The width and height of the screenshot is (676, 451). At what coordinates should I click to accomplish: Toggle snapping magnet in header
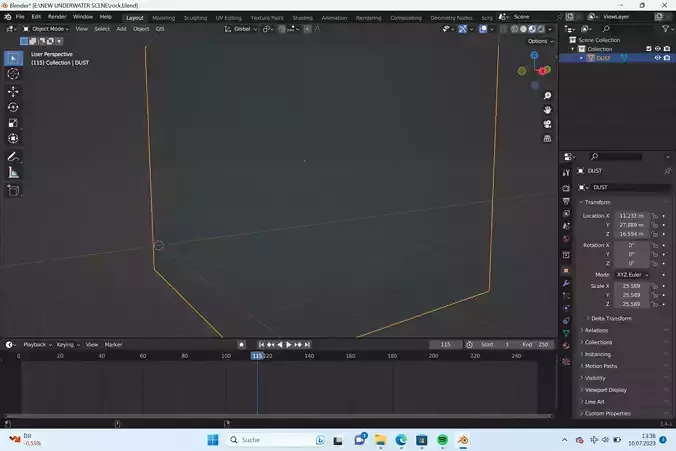tap(282, 29)
